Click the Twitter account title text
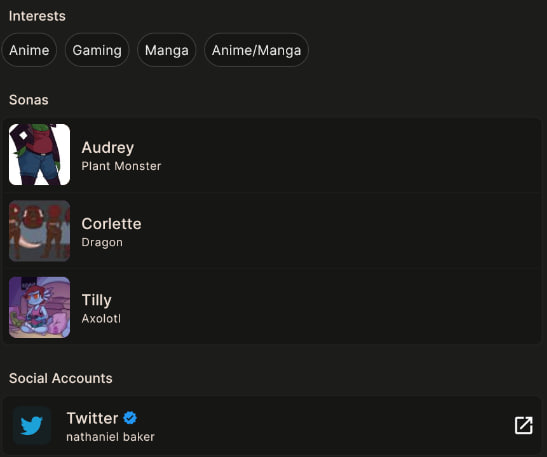The image size is (547, 457). [92, 418]
